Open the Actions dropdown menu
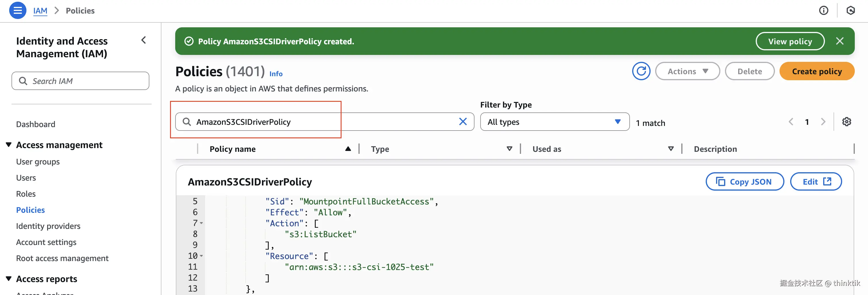The height and width of the screenshot is (295, 868). pos(687,71)
